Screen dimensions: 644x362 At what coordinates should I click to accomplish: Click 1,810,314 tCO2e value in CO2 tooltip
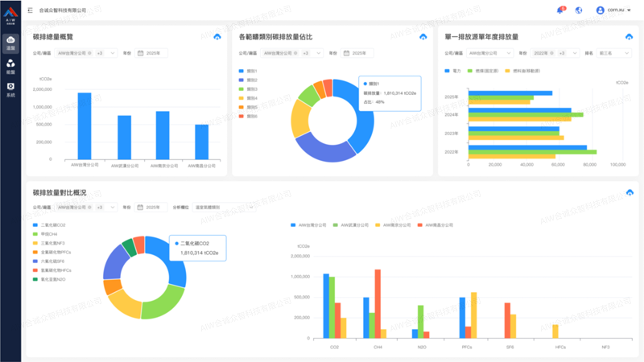tap(199, 253)
